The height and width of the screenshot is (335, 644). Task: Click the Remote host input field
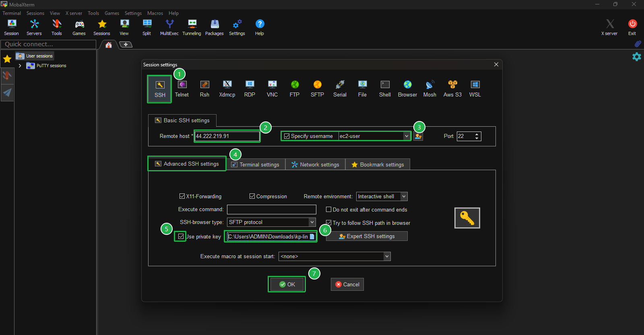[x=227, y=136]
